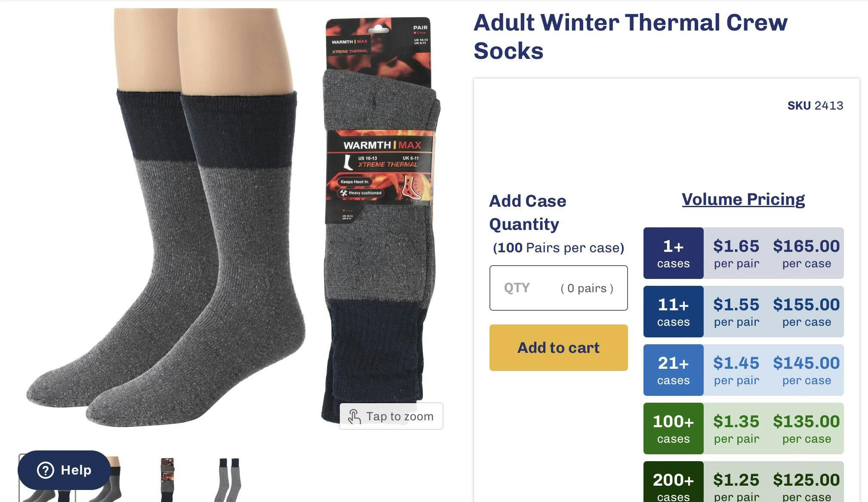
Task: Open the Help chat button
Action: point(64,470)
